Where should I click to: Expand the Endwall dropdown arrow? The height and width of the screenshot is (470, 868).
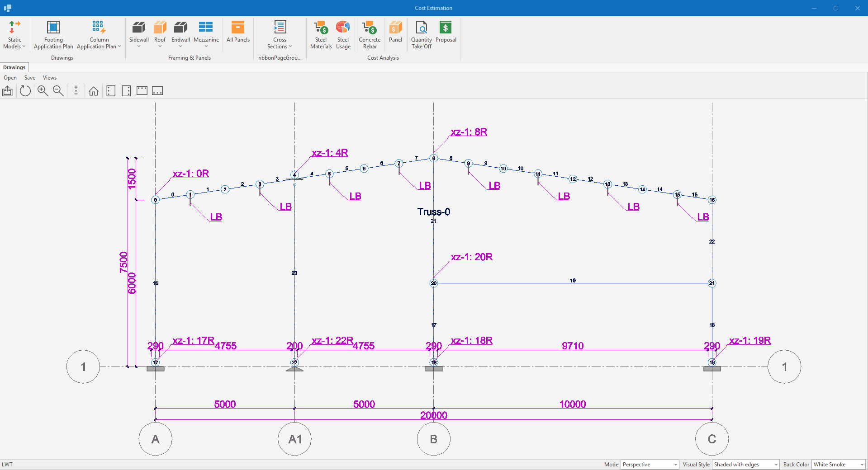(x=180, y=46)
